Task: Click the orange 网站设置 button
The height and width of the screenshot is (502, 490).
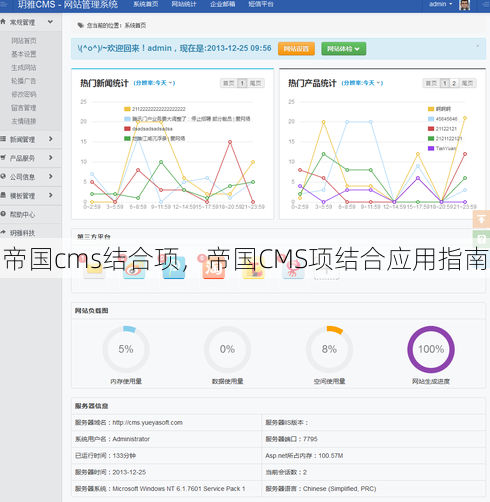Action: (x=296, y=49)
